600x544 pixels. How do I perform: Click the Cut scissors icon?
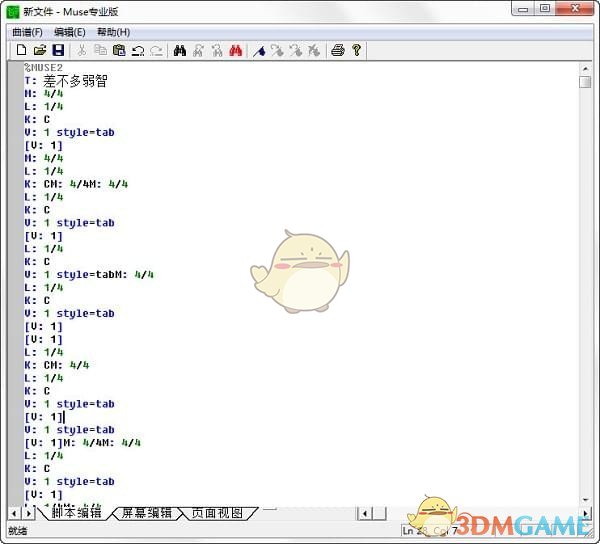(82, 50)
